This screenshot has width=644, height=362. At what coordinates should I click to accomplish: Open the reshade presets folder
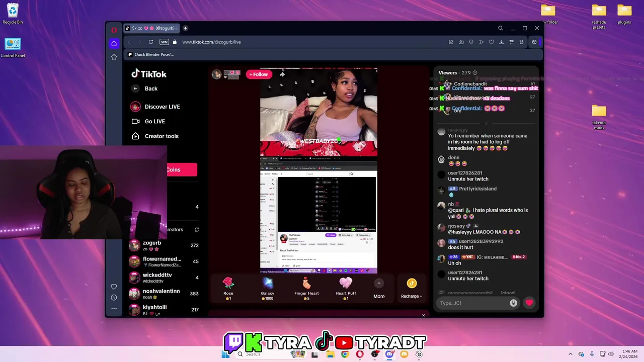tap(599, 17)
